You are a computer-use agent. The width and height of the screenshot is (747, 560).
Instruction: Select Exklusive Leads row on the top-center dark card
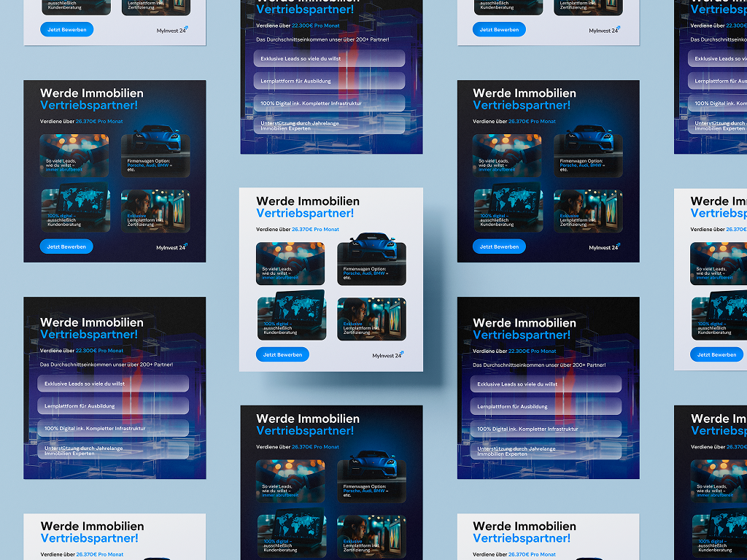329,58
